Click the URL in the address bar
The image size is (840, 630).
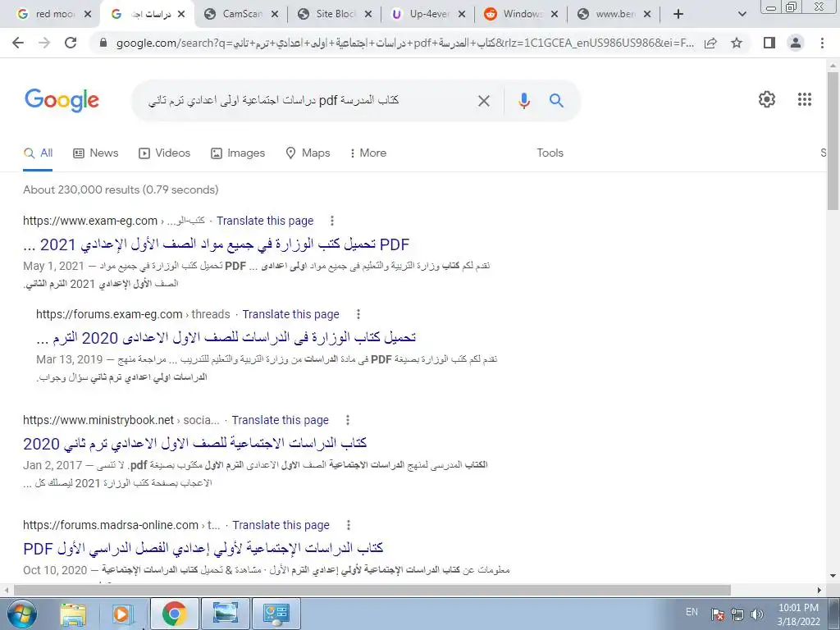(405, 43)
